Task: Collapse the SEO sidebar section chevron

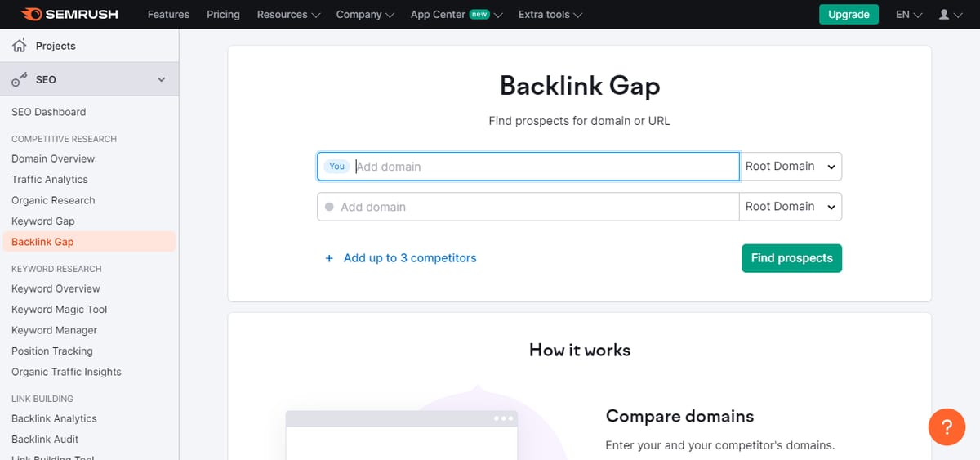Action: pyautogui.click(x=161, y=79)
